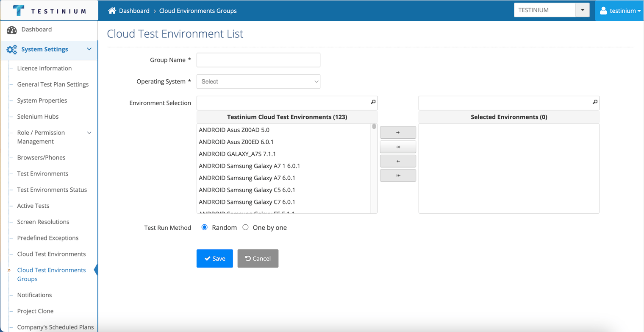Click search icon in available environments filter
644x332 pixels.
(373, 102)
